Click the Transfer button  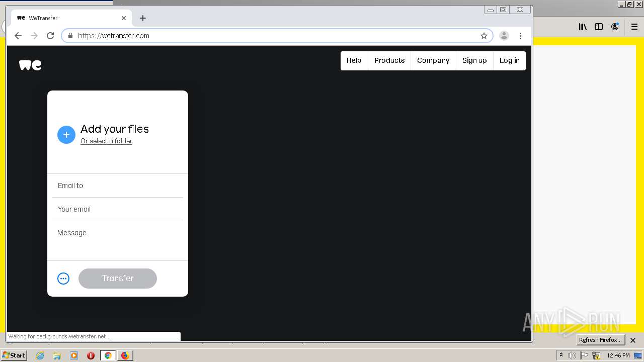tap(118, 279)
